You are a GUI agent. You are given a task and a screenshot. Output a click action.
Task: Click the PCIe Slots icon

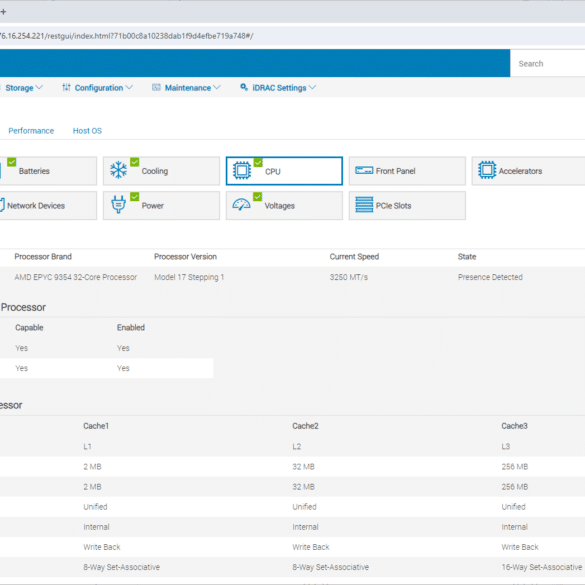click(364, 204)
